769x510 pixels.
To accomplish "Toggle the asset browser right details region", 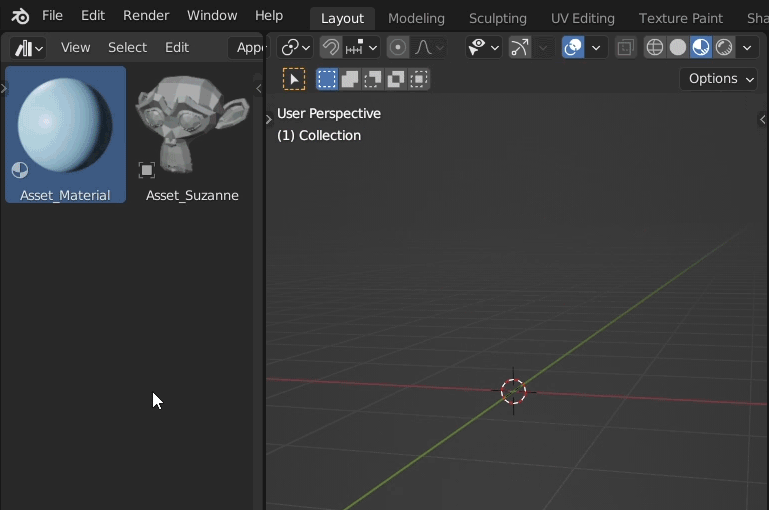I will coord(258,89).
